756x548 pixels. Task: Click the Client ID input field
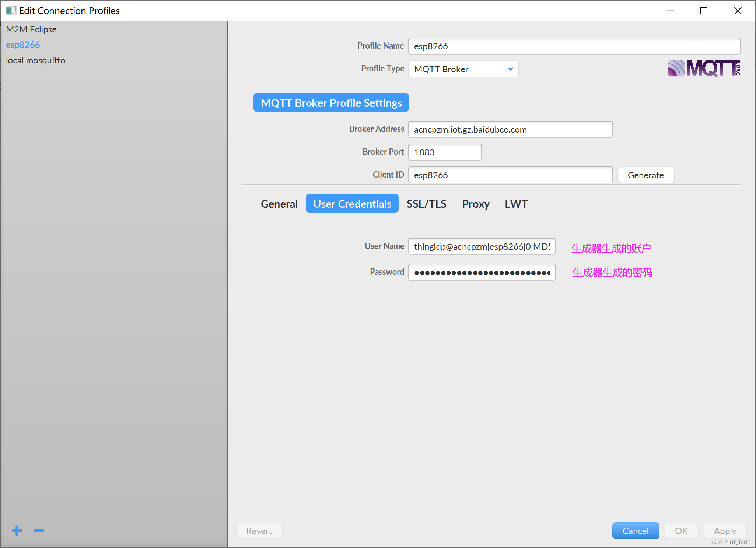pyautogui.click(x=510, y=175)
